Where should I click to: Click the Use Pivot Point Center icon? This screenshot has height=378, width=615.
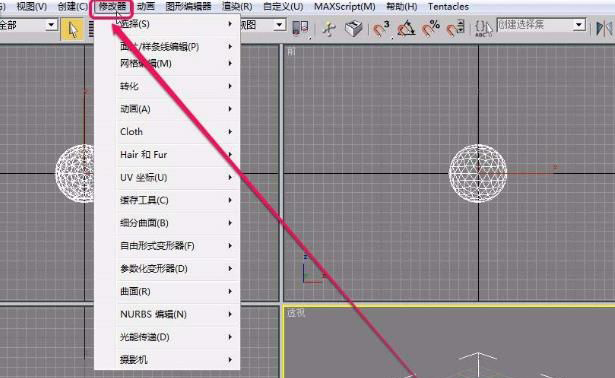coord(300,28)
